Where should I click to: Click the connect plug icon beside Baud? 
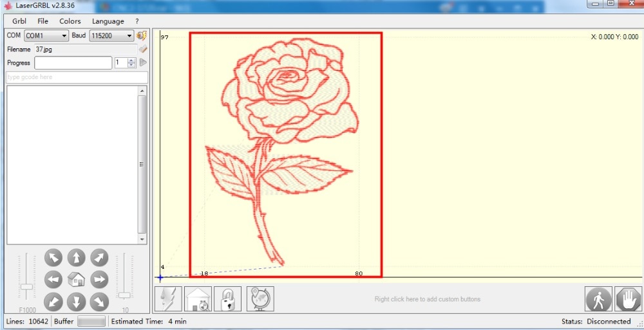[x=142, y=36]
